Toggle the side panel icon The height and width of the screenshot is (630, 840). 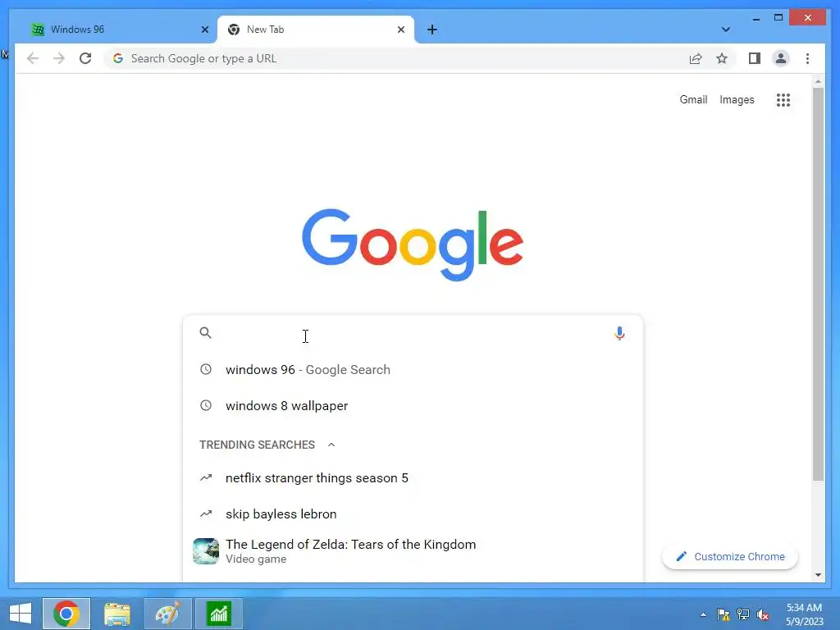coord(755,58)
